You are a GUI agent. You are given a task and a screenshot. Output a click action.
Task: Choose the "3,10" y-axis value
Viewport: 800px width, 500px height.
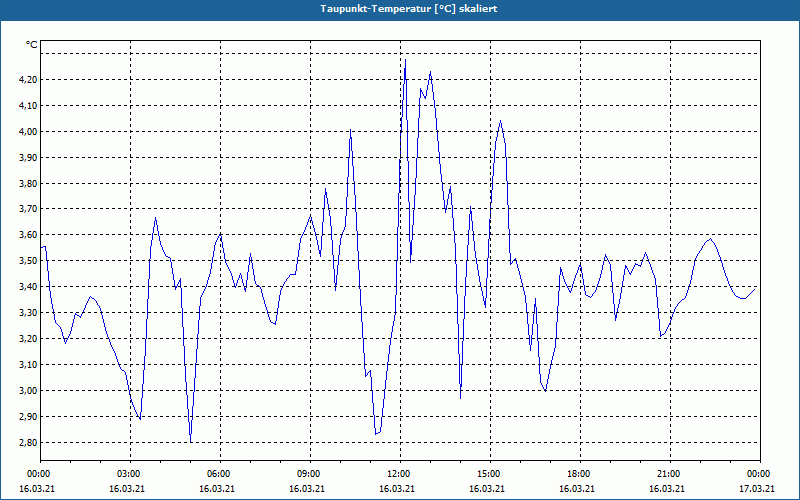click(28, 365)
